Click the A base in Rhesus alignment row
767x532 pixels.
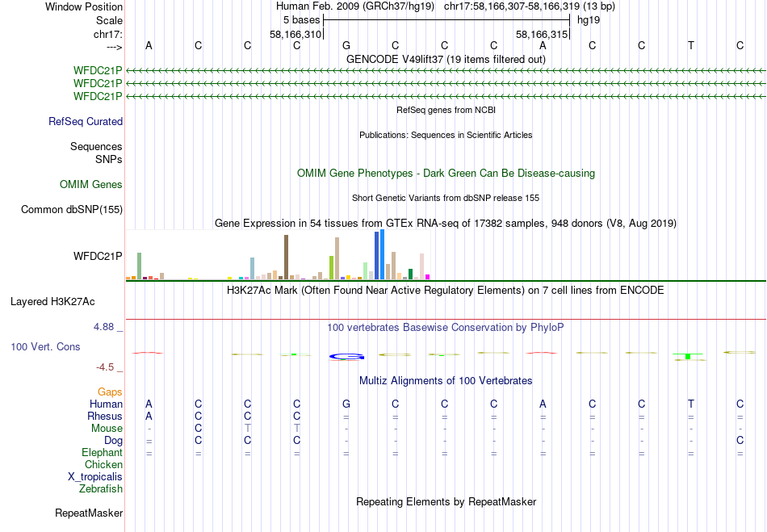click(x=149, y=416)
